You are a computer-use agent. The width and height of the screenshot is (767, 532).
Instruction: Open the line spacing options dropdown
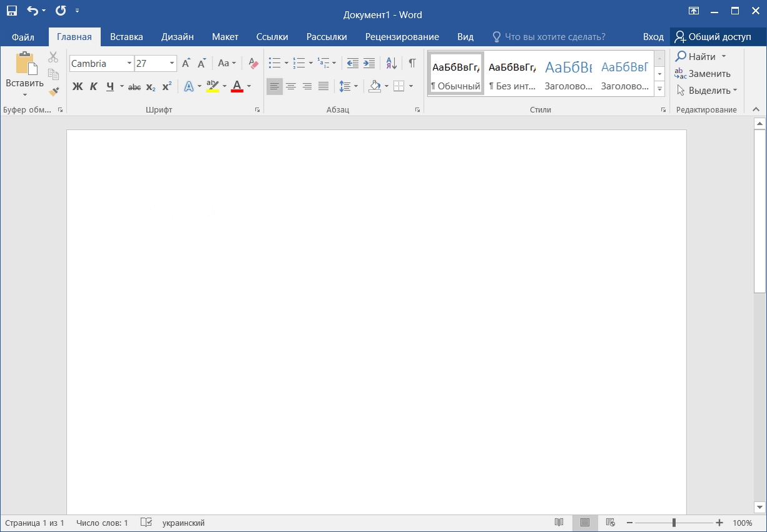coord(355,86)
